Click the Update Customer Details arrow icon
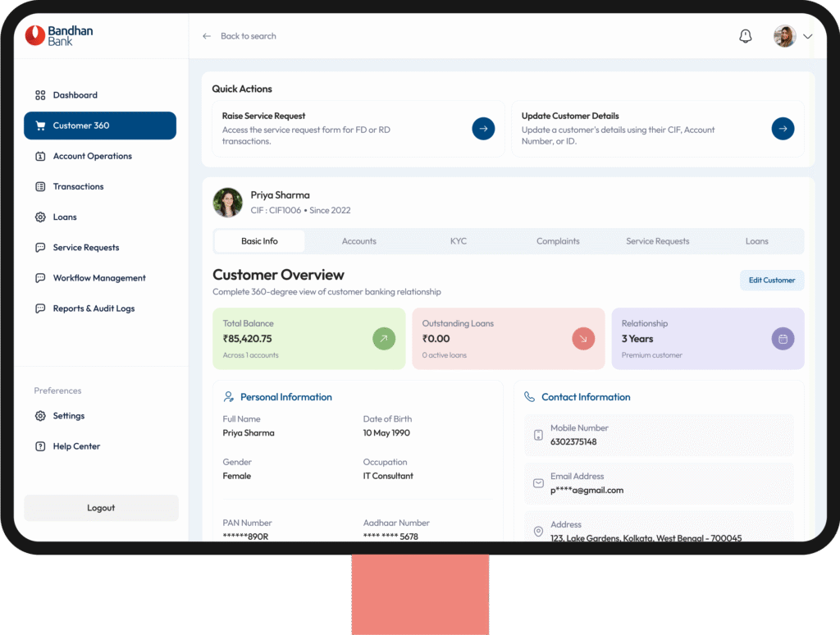 [x=783, y=129]
